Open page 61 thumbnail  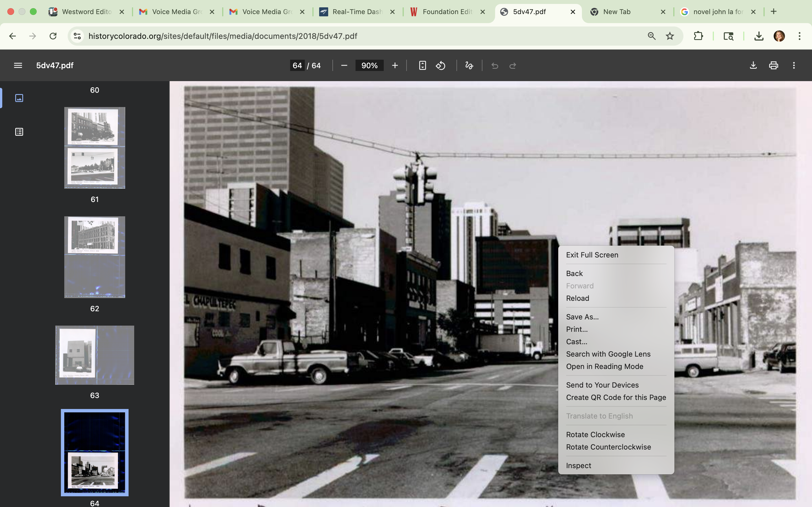pos(95,148)
